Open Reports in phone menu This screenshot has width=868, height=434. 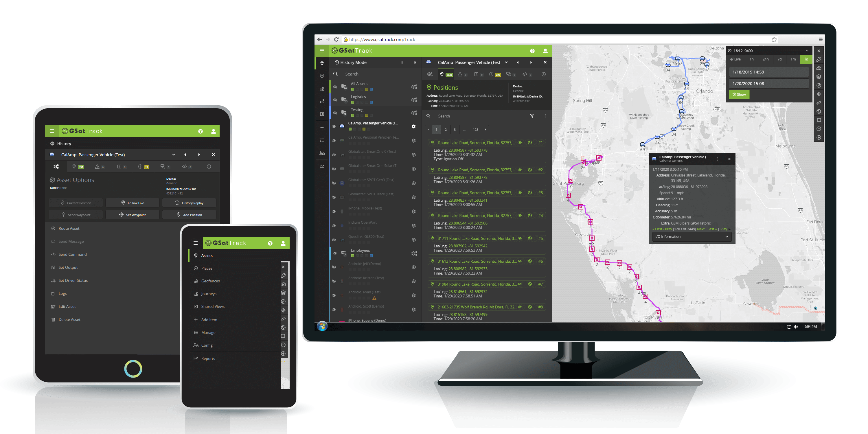[208, 358]
